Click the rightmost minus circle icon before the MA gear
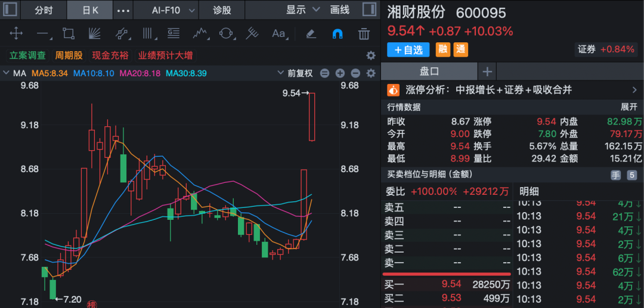 point(355,73)
